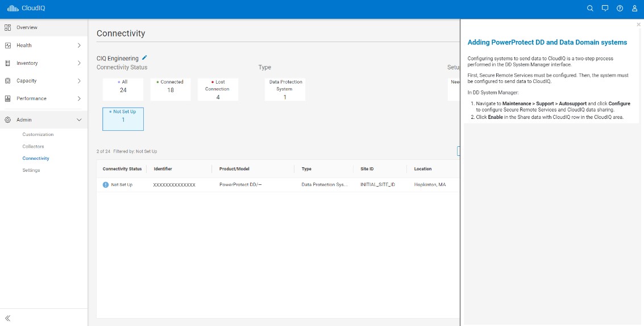Collapse sidebar with double chevron icon
The width and height of the screenshot is (644, 326).
(8, 318)
